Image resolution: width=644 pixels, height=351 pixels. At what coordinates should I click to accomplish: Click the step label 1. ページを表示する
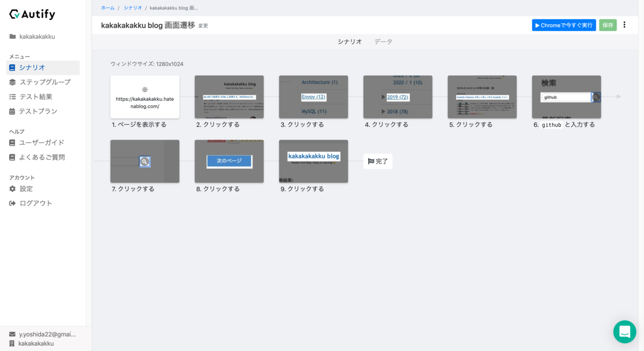140,125
